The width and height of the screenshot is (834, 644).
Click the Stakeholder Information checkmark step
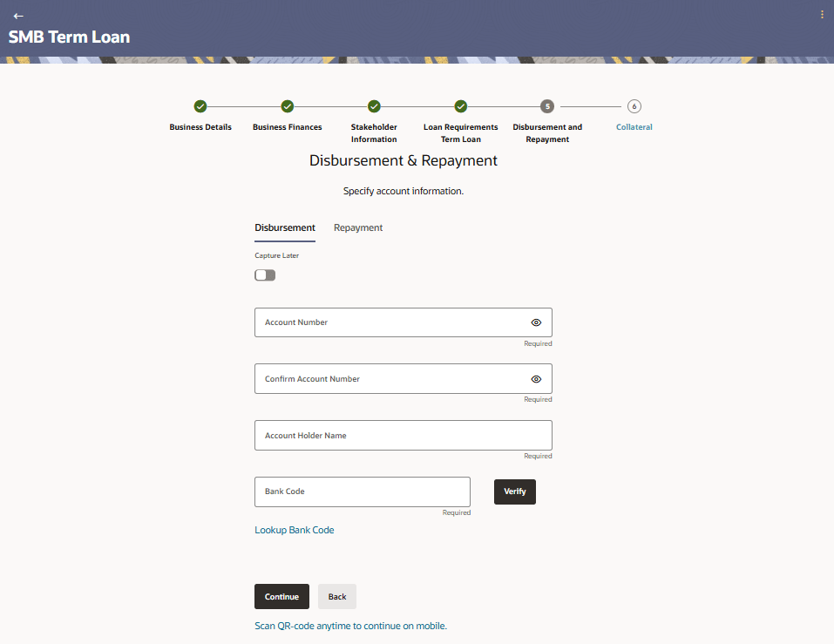tap(374, 106)
